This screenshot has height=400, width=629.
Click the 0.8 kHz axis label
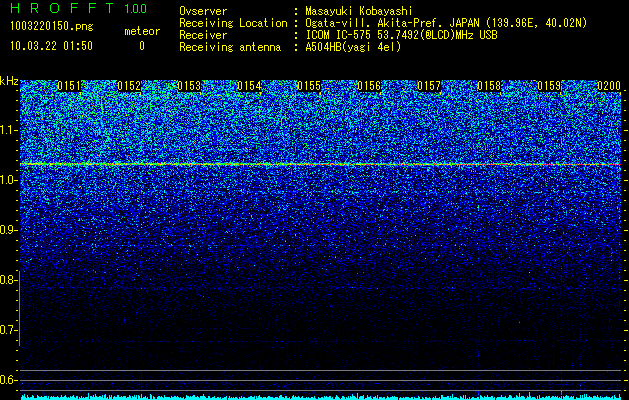tap(9, 280)
